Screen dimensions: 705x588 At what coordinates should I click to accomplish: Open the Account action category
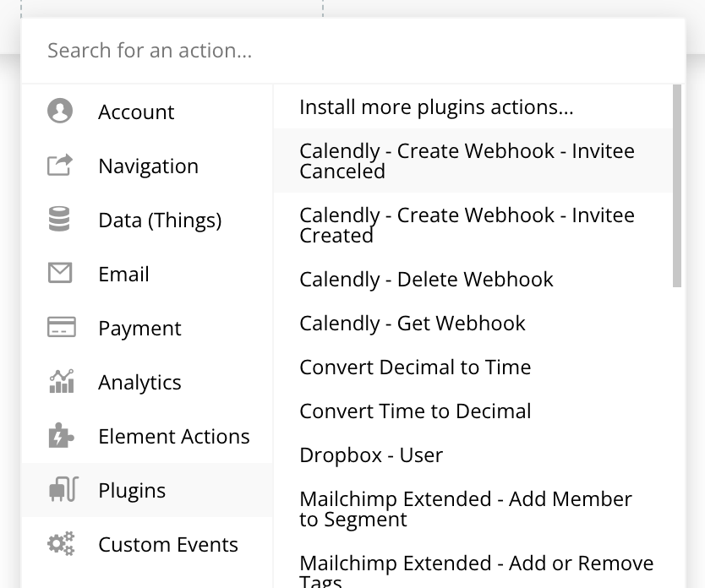tap(147, 111)
